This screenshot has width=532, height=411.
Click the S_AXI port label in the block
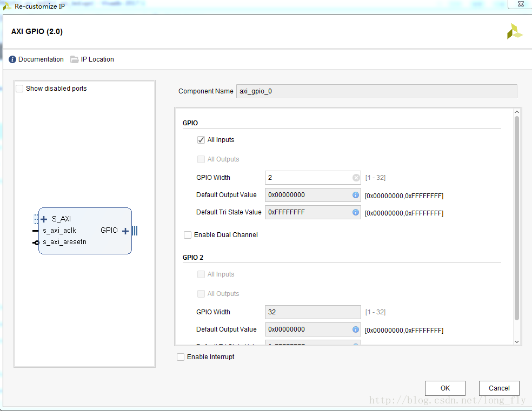coord(62,219)
